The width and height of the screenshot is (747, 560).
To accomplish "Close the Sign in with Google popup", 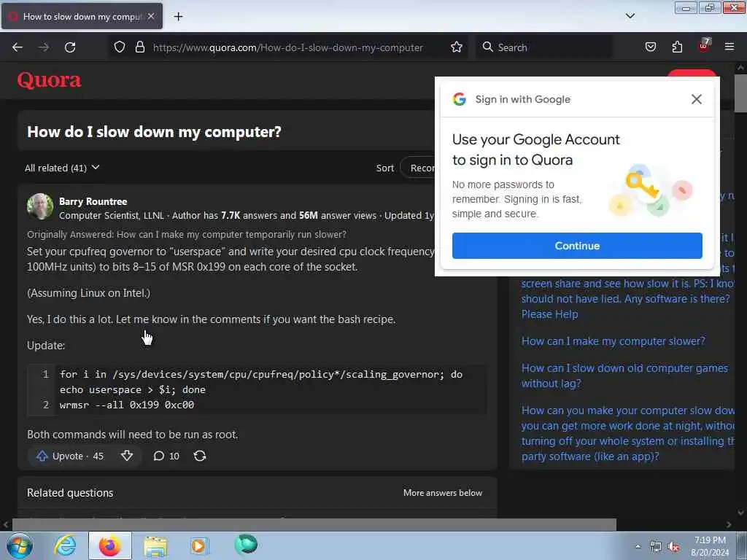I will click(697, 99).
